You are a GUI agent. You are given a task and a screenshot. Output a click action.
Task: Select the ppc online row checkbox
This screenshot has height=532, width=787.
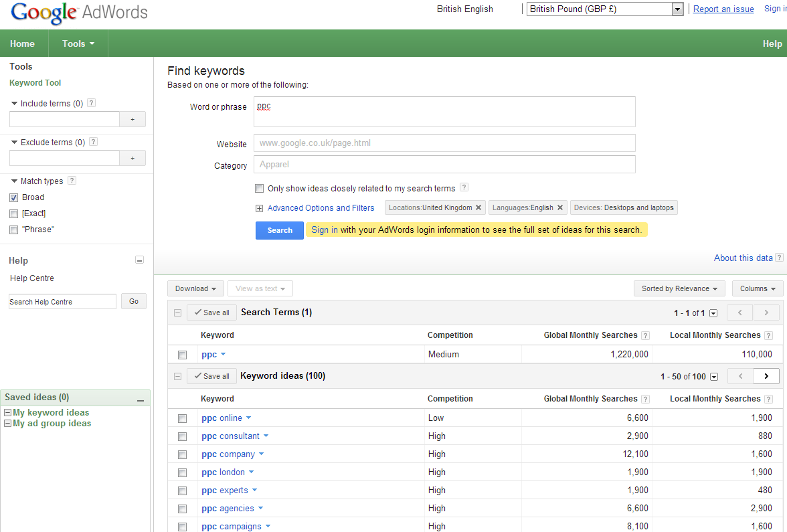(x=182, y=419)
